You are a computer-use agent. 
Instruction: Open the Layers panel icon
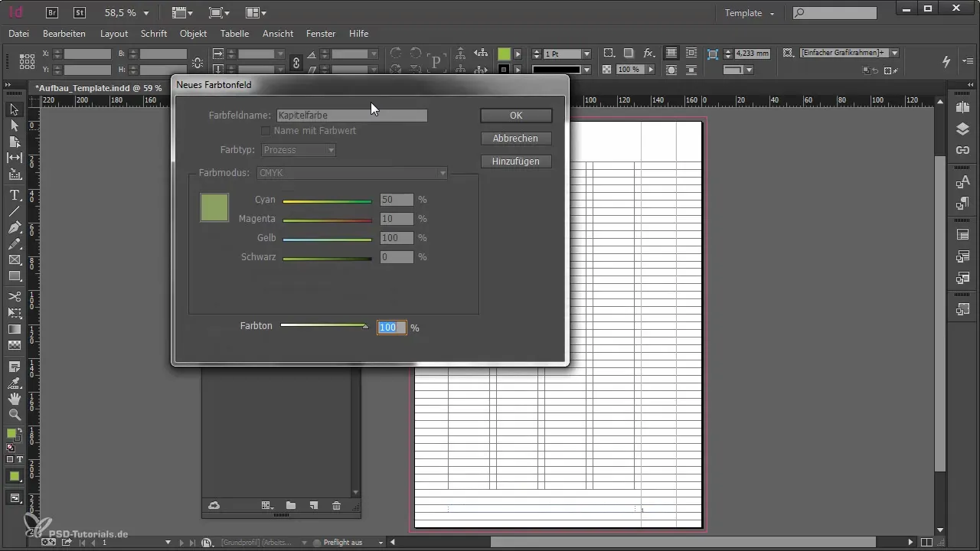pyautogui.click(x=963, y=129)
